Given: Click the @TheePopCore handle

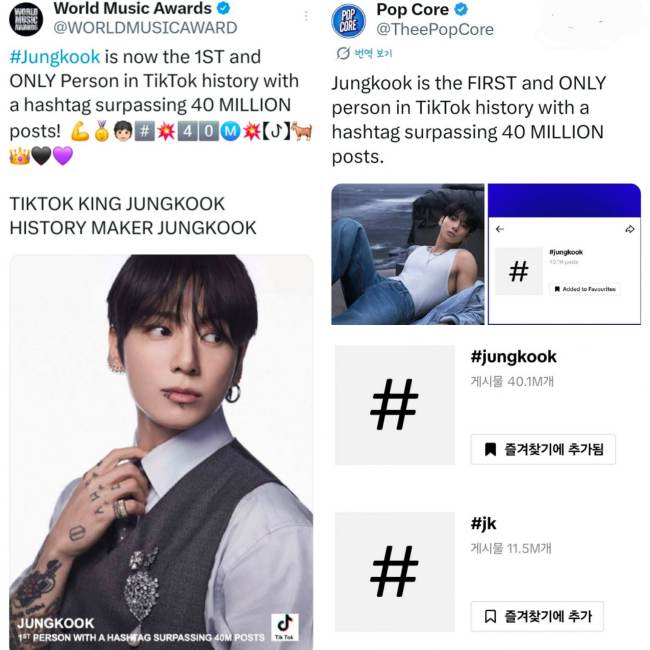Looking at the screenshot, I should pos(435,29).
